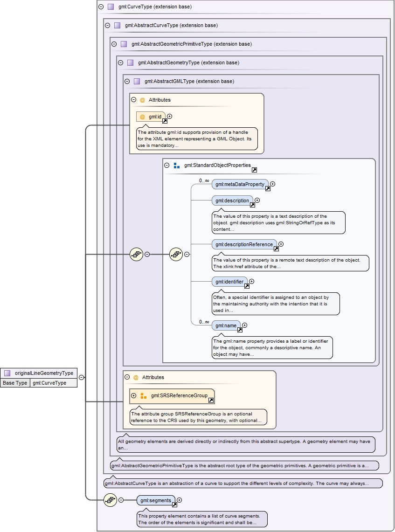Click the @ icon of the lower Attributes box

tap(136, 377)
